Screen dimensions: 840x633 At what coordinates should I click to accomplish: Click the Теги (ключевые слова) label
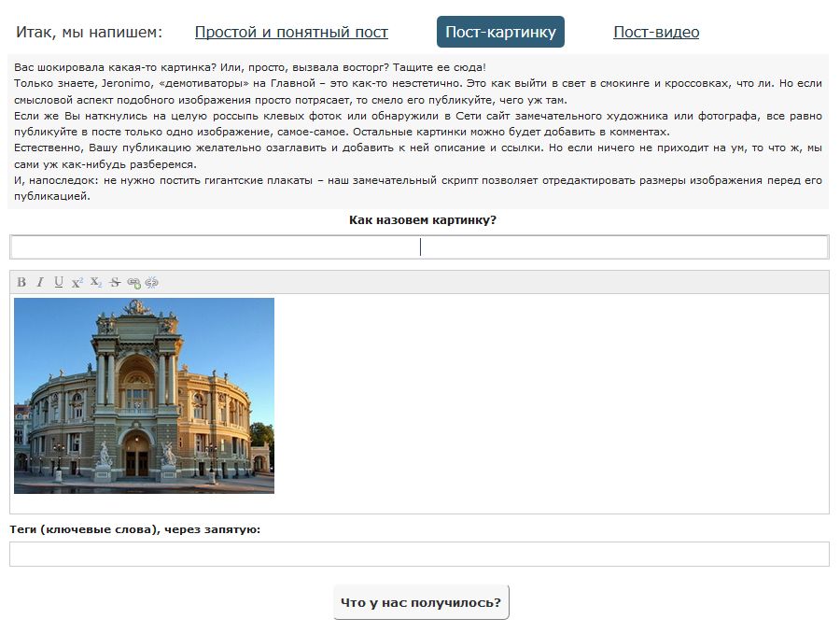[x=135, y=529]
